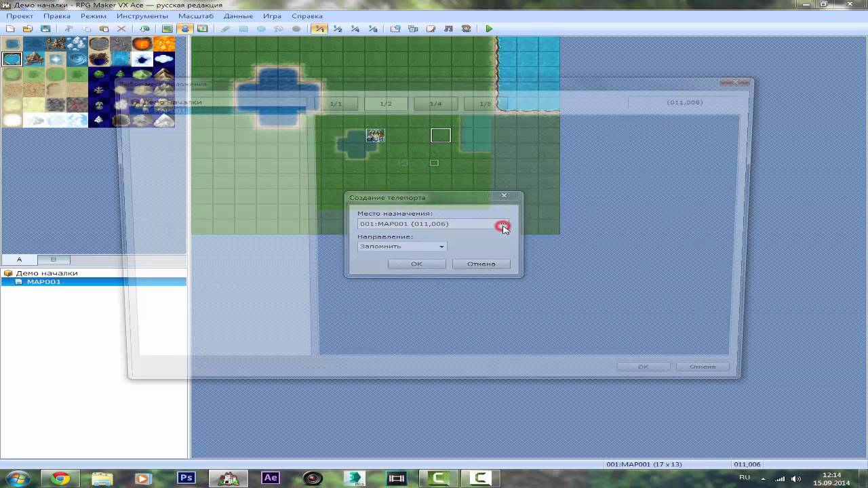This screenshot has height=488, width=868.
Task: Click the Cut scissors toolbar icon
Action: tap(69, 28)
